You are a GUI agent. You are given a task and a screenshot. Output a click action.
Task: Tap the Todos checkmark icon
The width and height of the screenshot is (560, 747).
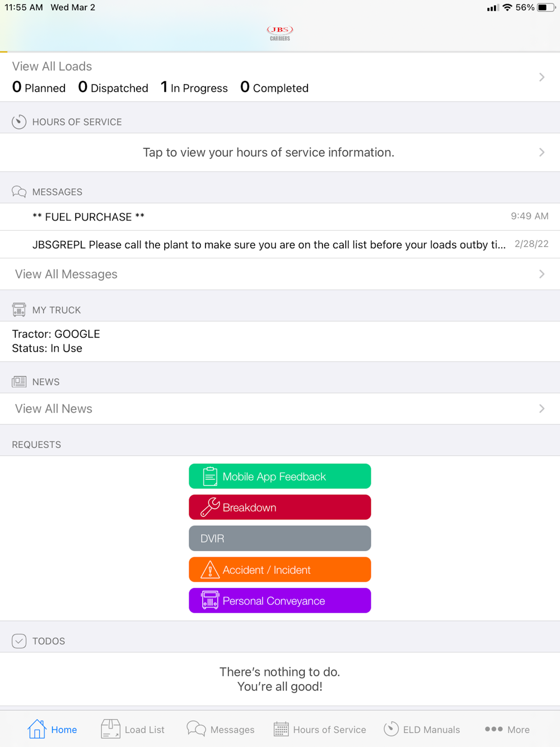click(x=19, y=641)
